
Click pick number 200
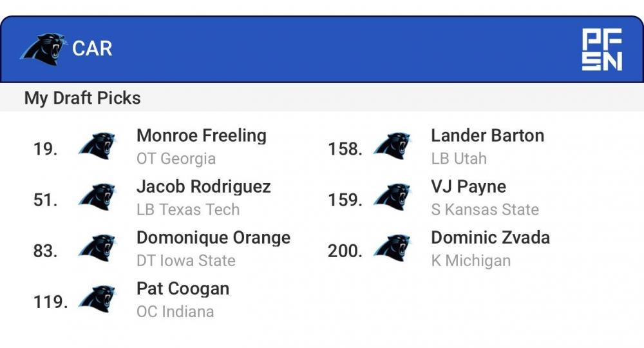click(x=345, y=251)
